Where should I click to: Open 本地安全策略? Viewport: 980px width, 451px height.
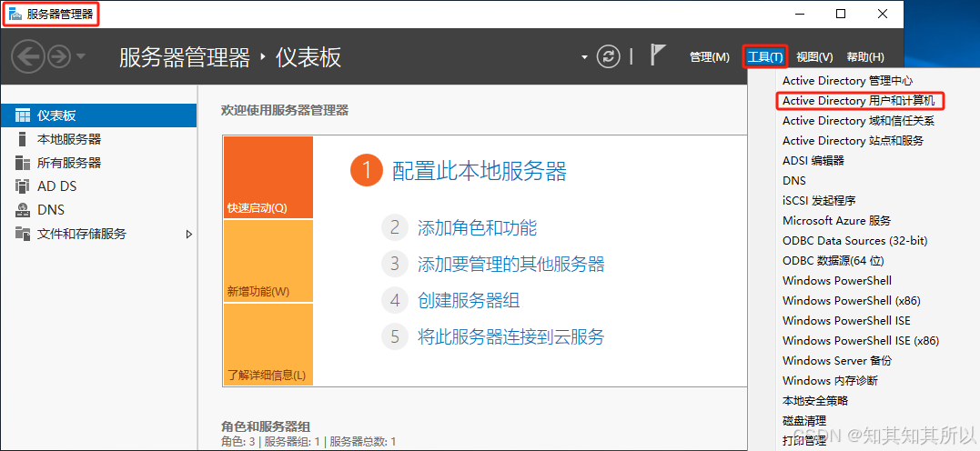tap(815, 400)
